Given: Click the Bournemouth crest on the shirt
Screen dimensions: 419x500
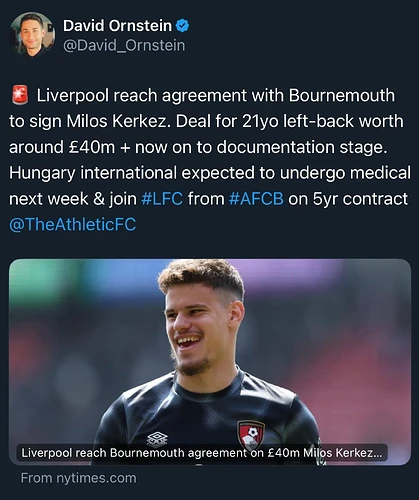Looking at the screenshot, I should (x=251, y=434).
